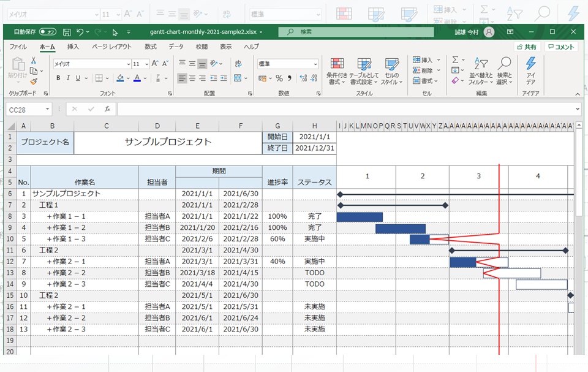Viewport: 588px width, 372px height.
Task: Click the insert function fx icon
Action: click(x=107, y=109)
